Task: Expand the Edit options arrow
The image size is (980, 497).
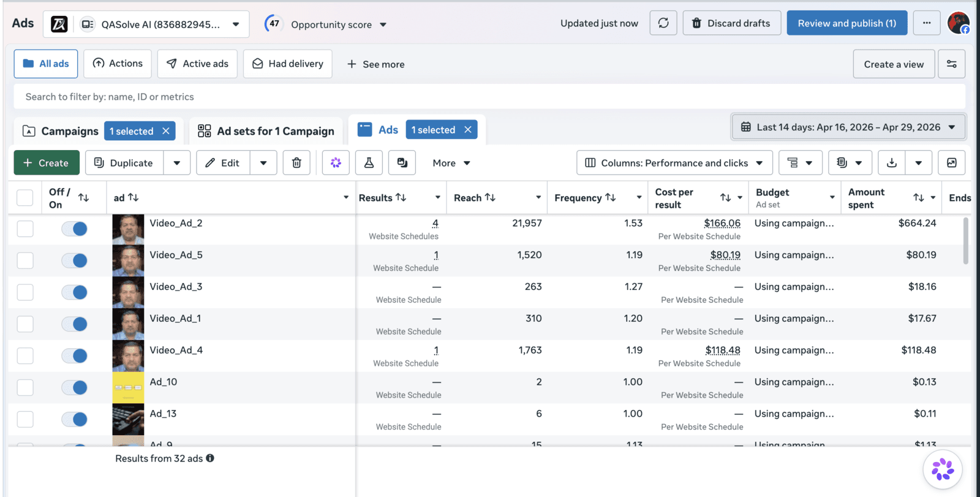Action: pos(263,163)
